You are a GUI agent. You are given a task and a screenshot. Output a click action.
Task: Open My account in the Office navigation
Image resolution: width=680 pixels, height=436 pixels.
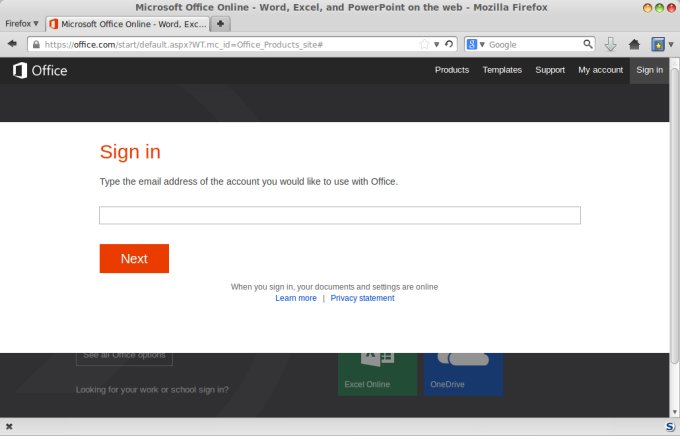(600, 70)
